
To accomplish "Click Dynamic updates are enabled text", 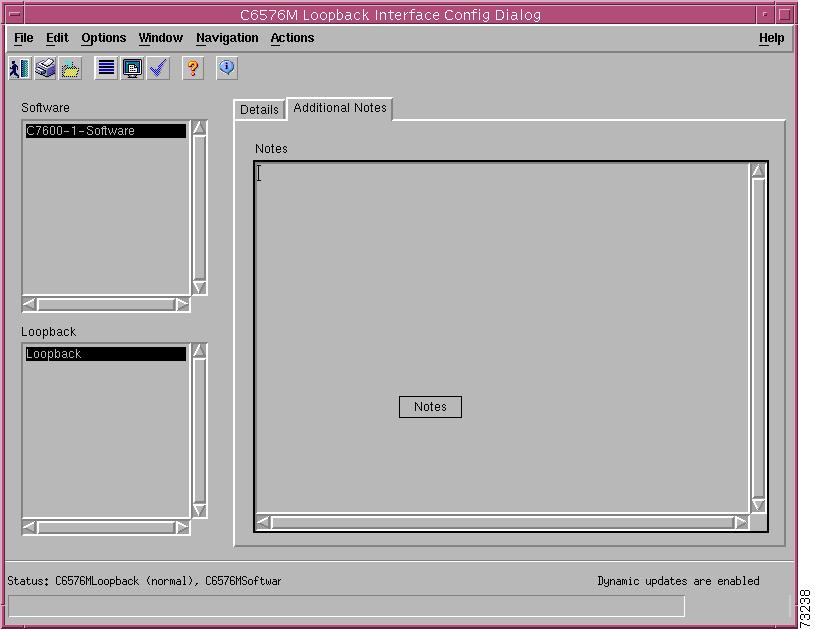I will click(x=678, y=581).
